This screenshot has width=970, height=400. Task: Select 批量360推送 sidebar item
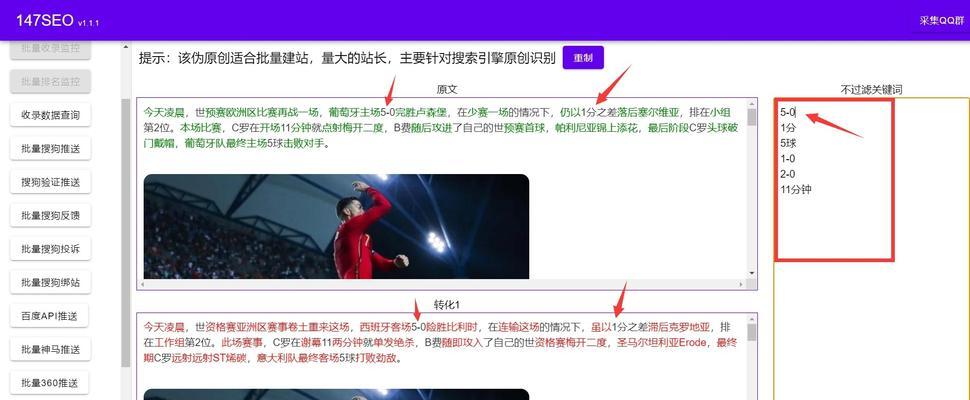point(51,383)
